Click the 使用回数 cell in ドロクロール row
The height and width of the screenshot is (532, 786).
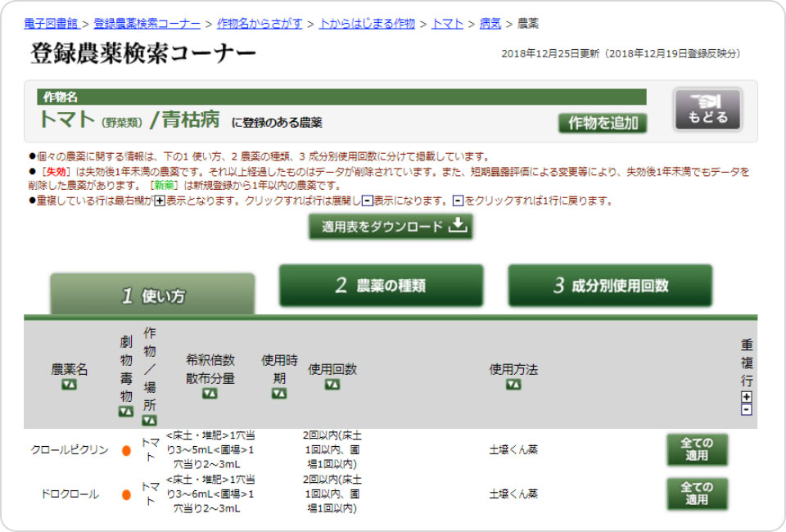(x=332, y=494)
